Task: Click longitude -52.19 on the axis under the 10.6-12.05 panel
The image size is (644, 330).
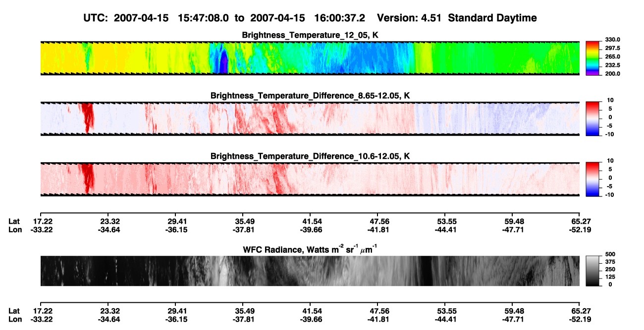Action: pyautogui.click(x=580, y=230)
